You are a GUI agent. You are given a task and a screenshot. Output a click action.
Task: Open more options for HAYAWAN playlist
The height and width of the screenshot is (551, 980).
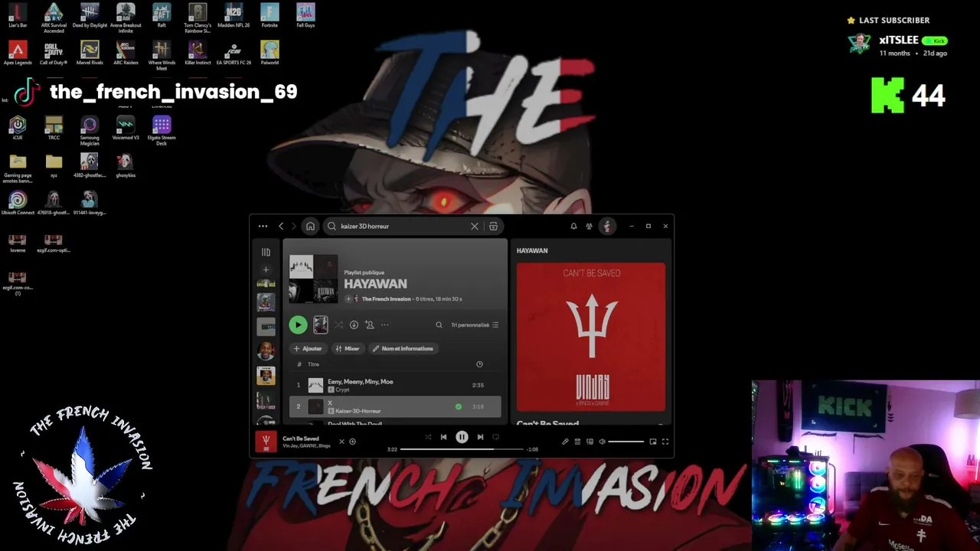pos(384,325)
